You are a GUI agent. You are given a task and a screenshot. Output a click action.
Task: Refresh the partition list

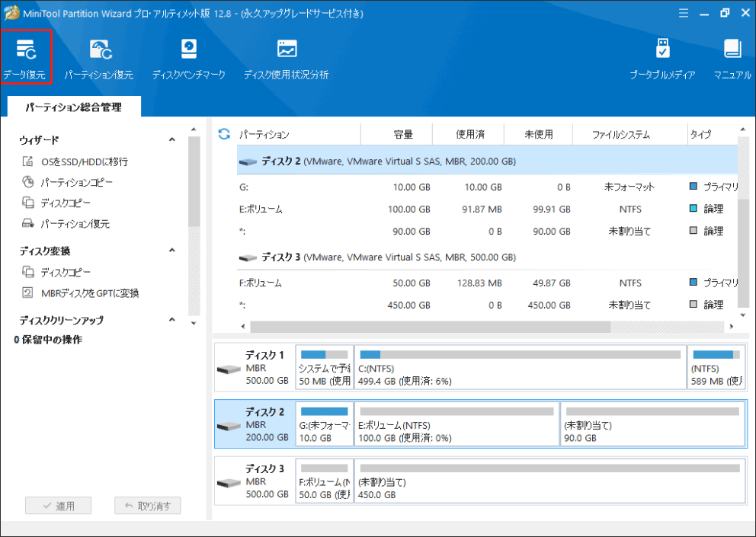(224, 133)
